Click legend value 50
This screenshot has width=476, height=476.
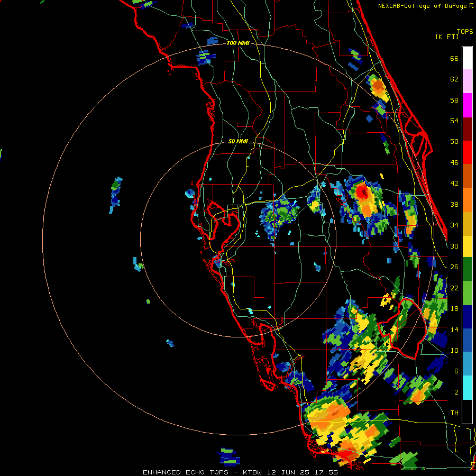click(x=454, y=142)
